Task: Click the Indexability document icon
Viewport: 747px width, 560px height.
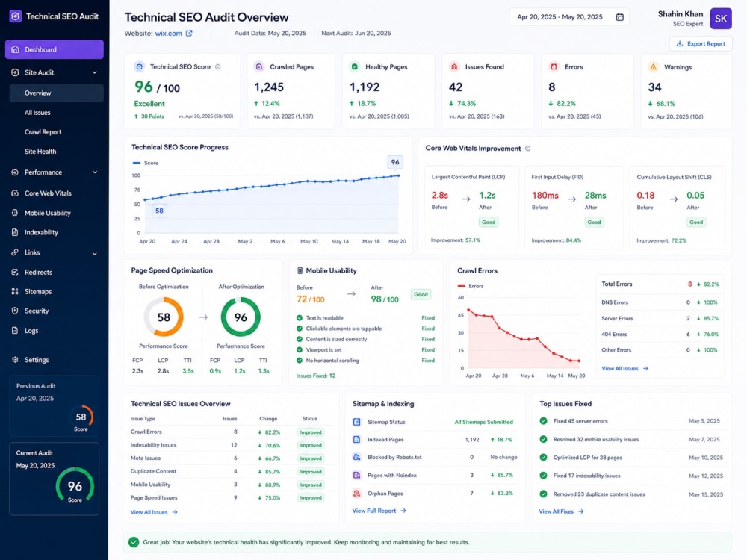Action: coord(15,232)
